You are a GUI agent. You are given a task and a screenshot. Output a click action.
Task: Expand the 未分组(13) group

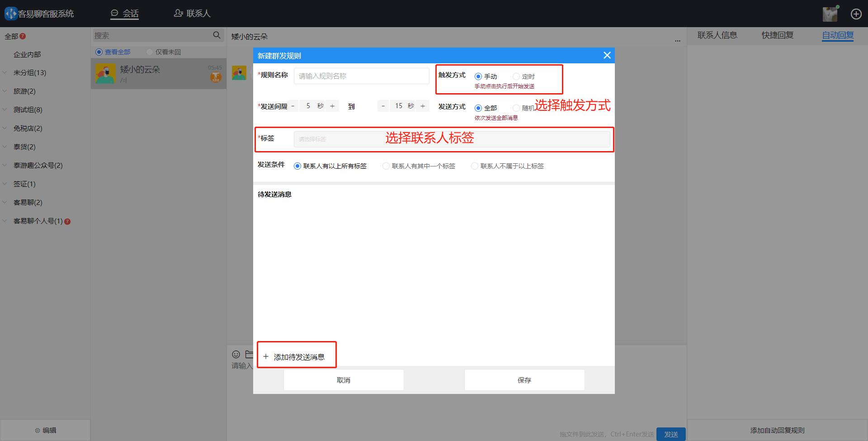28,72
